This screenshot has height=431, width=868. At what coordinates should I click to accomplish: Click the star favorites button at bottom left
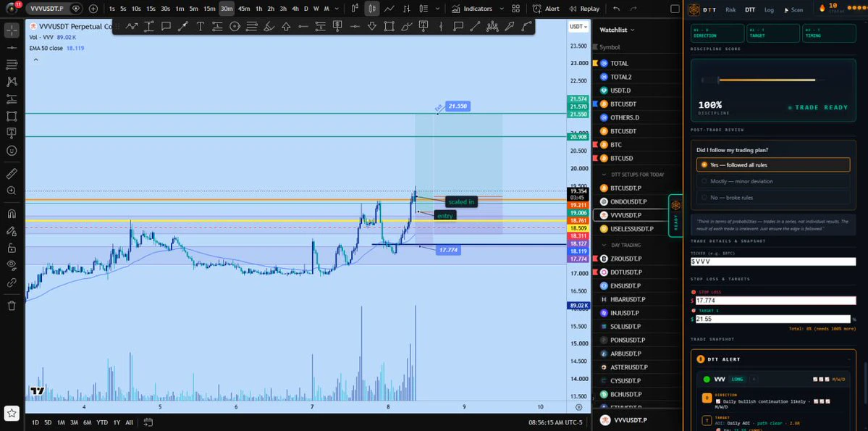pos(12,413)
